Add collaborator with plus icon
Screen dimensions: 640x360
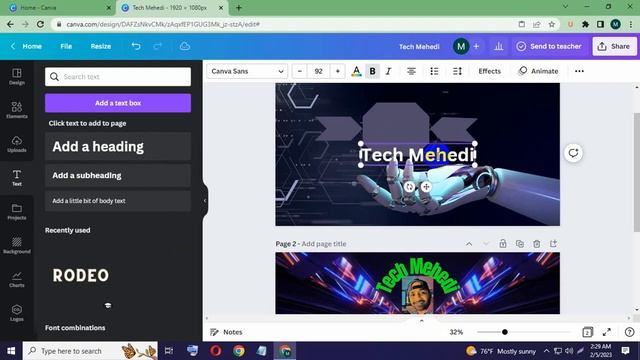476,46
